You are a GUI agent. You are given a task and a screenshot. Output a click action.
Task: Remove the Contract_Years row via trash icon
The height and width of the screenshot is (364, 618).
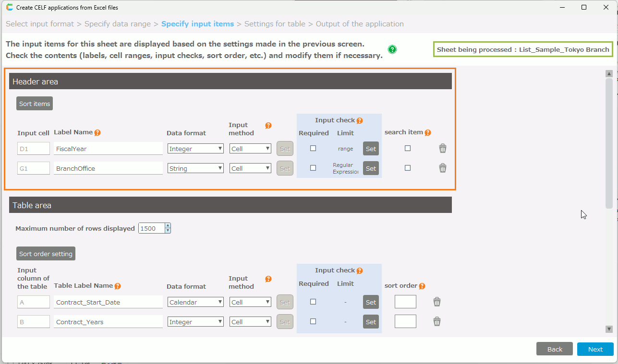[437, 322]
